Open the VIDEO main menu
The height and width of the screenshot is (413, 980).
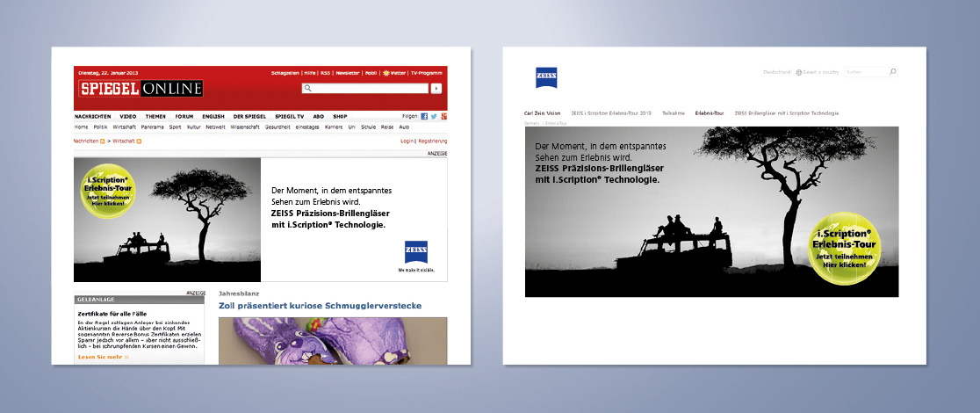128,116
